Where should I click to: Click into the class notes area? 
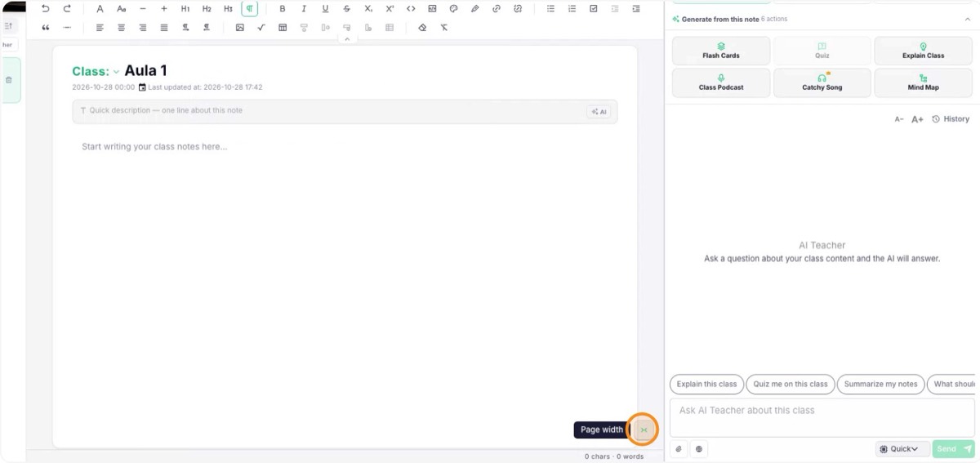[x=345, y=147]
